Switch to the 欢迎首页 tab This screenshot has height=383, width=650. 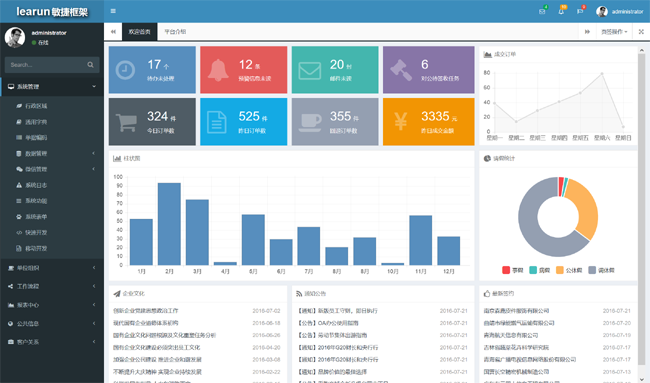pyautogui.click(x=139, y=32)
